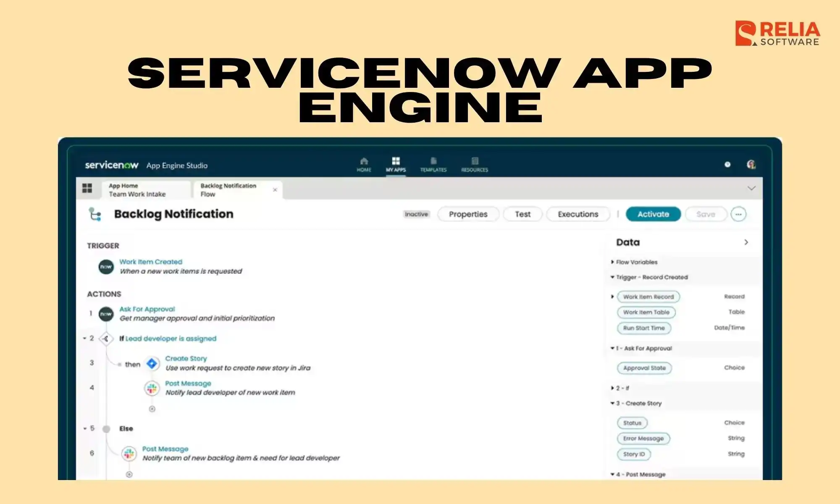
Task: Expand the 2 - If section
Action: pyautogui.click(x=612, y=388)
